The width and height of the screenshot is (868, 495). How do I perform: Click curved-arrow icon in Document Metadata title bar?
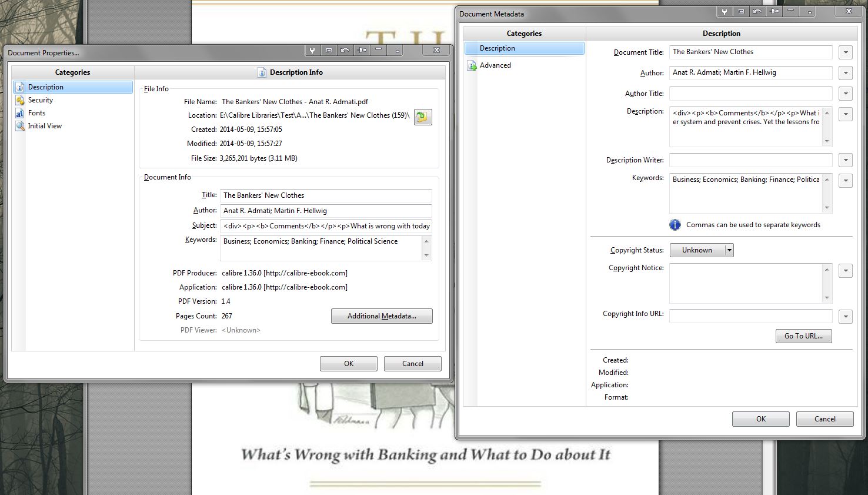[x=758, y=11]
